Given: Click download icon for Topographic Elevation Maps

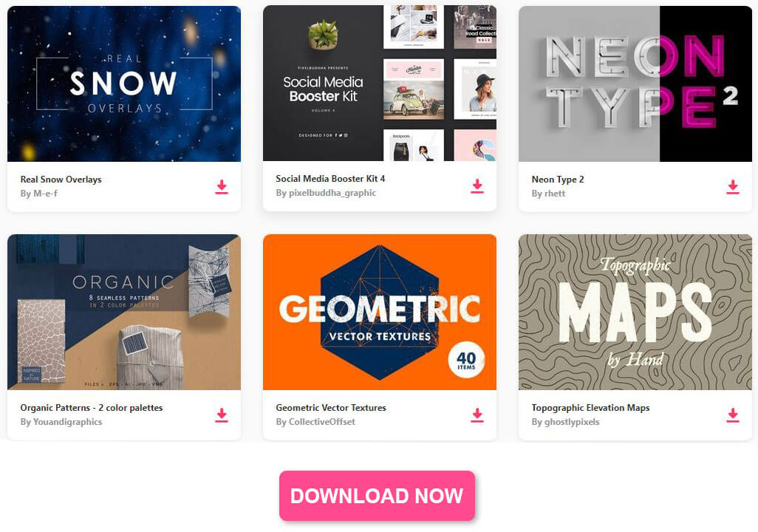Looking at the screenshot, I should tap(733, 415).
